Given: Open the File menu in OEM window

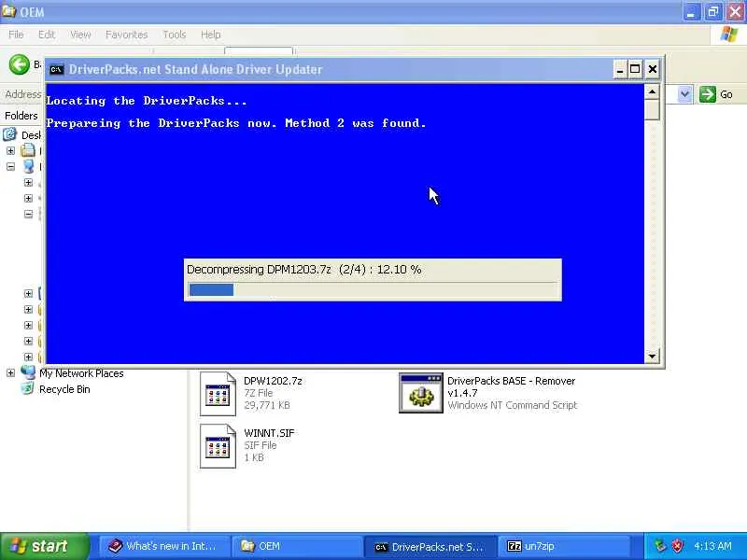Looking at the screenshot, I should [16, 35].
